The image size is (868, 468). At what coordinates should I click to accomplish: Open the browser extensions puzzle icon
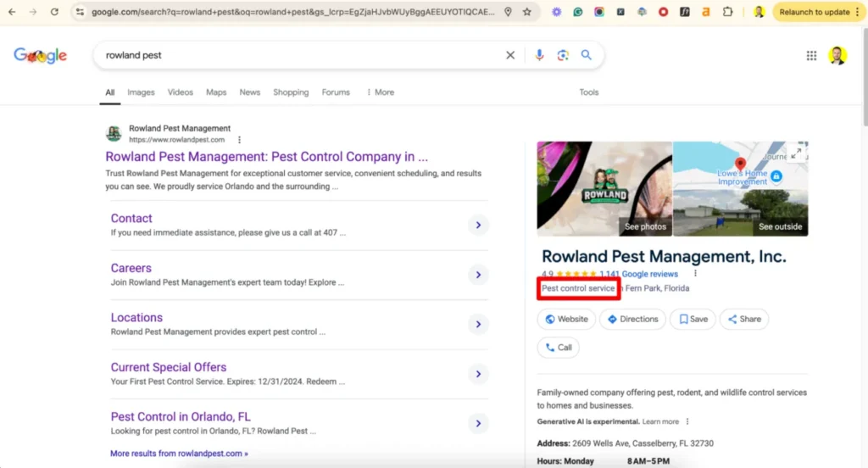[x=727, y=12]
